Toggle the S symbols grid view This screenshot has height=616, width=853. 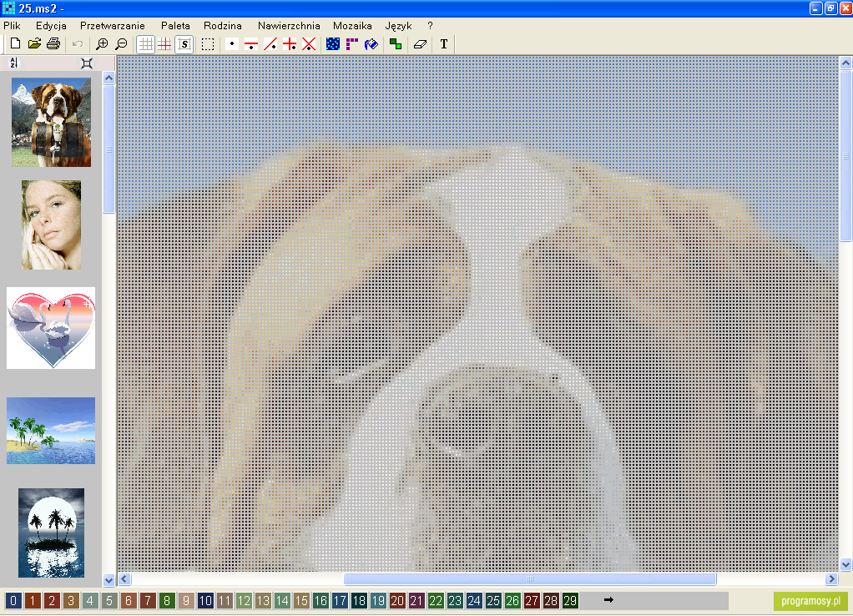[184, 44]
